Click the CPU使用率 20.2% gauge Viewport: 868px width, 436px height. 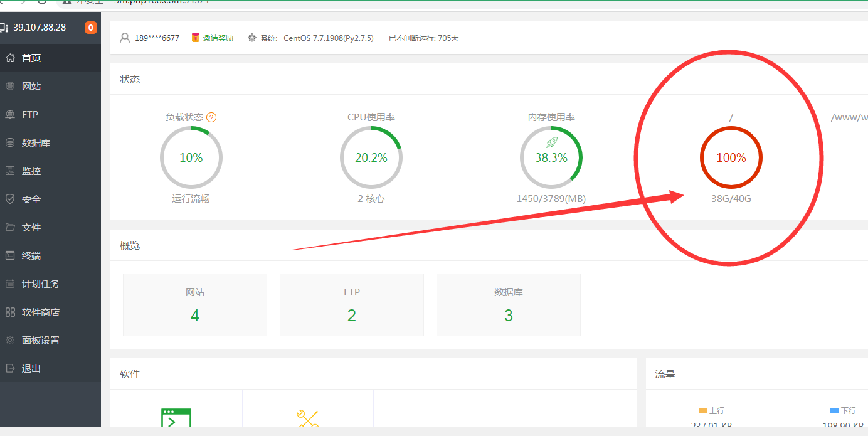click(371, 157)
